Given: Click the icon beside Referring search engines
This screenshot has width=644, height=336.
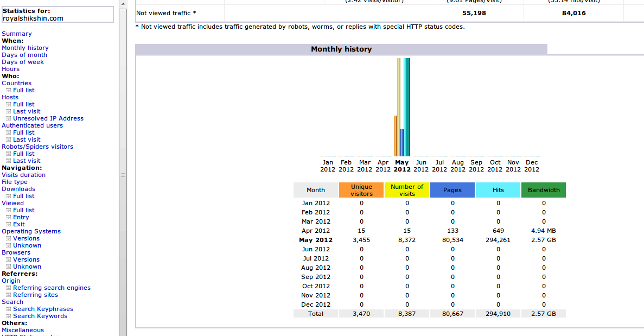Looking at the screenshot, I should coord(8,288).
